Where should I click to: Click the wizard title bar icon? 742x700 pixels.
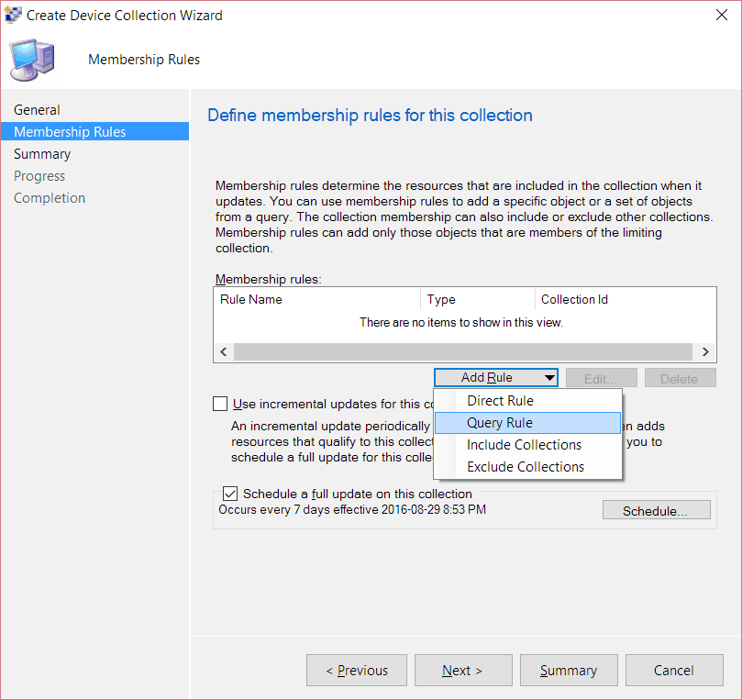point(13,15)
